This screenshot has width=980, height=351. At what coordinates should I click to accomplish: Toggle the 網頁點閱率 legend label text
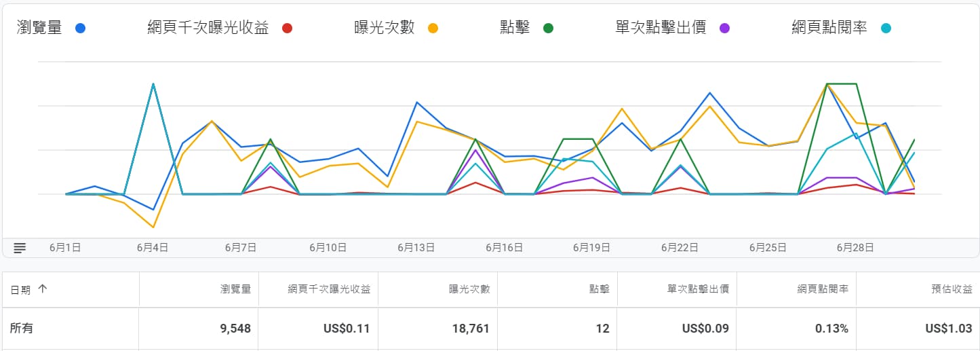click(829, 29)
